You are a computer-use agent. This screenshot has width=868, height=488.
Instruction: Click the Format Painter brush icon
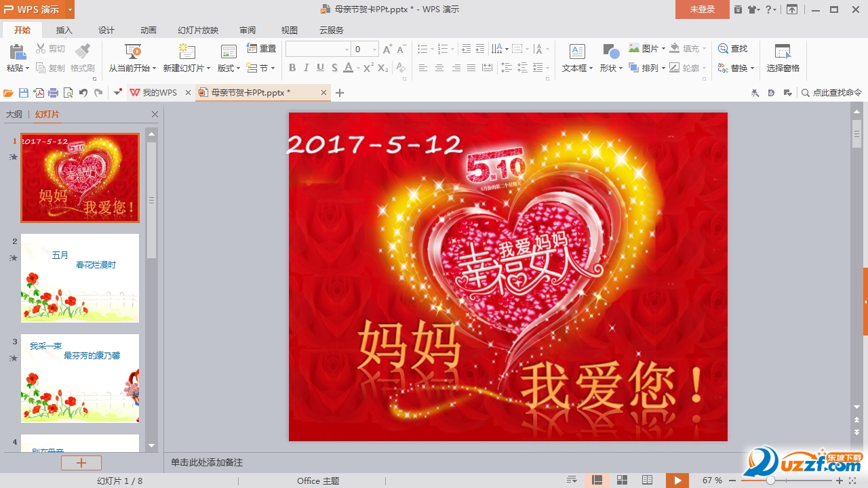[x=82, y=52]
